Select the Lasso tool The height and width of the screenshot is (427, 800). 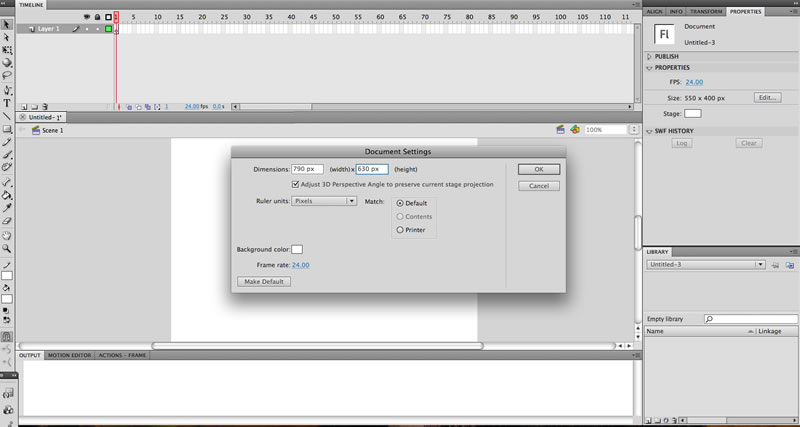[7, 76]
